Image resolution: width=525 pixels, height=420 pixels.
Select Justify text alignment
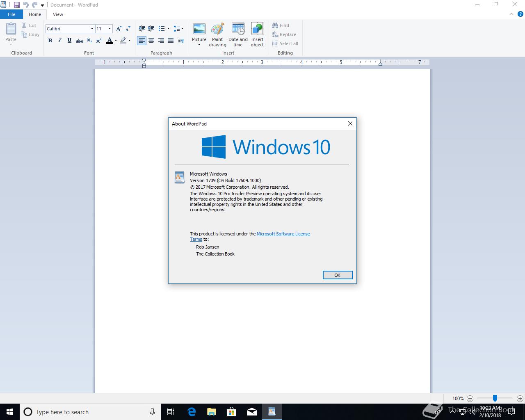(x=171, y=41)
